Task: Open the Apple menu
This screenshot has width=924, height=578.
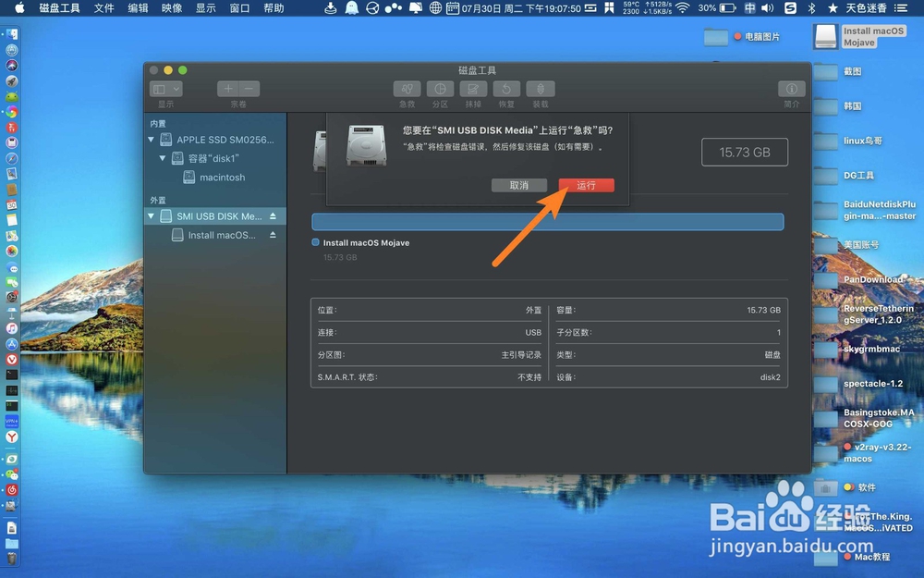Action: tap(19, 8)
